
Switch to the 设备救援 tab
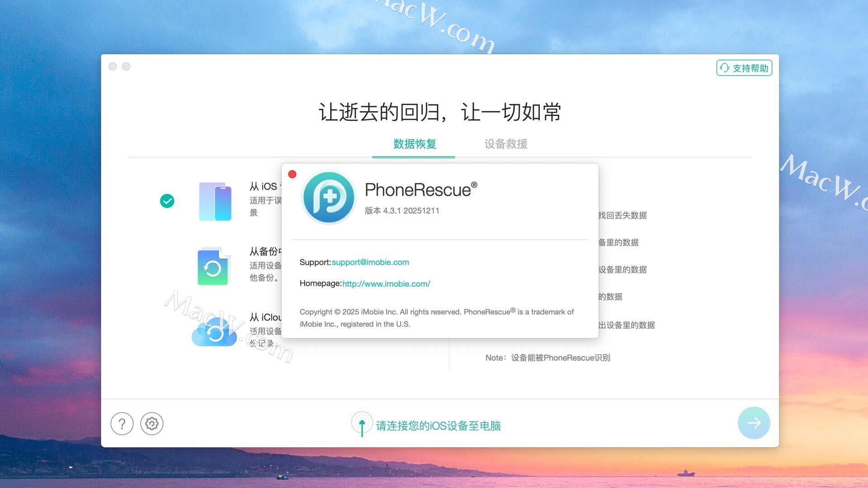(x=505, y=144)
